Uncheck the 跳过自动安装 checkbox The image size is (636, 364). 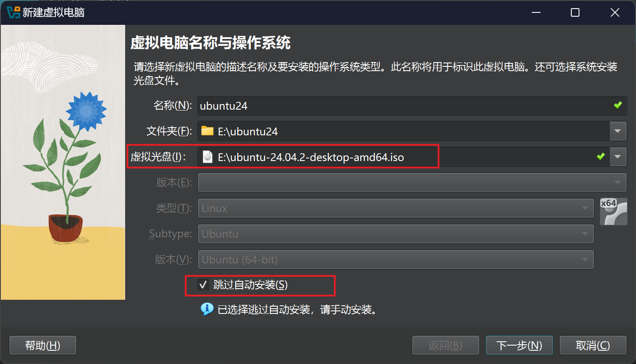[203, 285]
